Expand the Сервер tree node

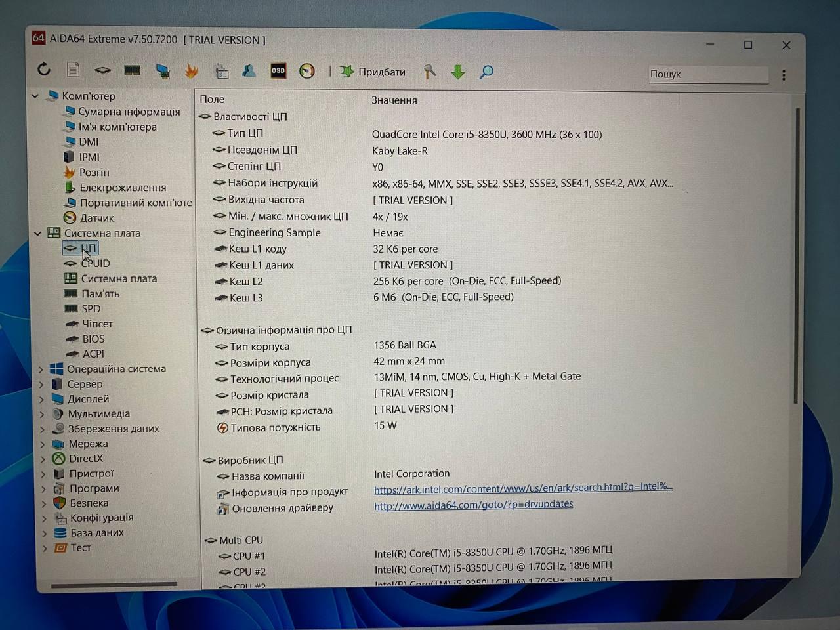pyautogui.click(x=42, y=385)
